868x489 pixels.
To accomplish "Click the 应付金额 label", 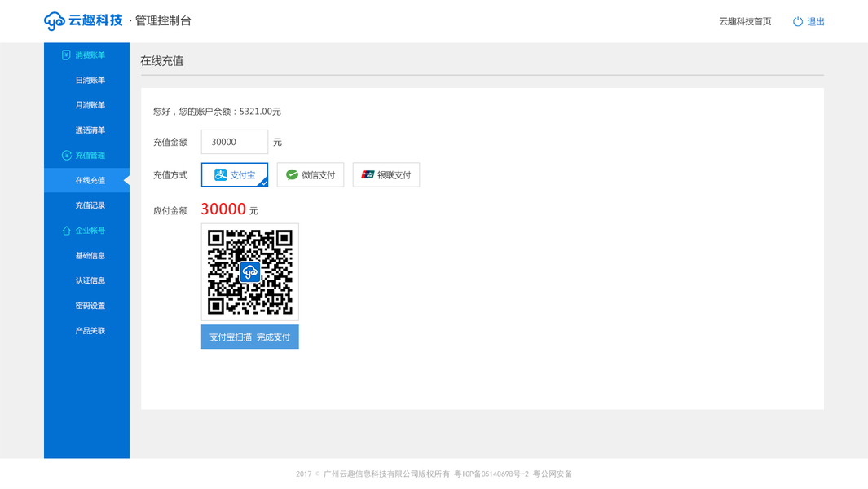I will pyautogui.click(x=170, y=210).
